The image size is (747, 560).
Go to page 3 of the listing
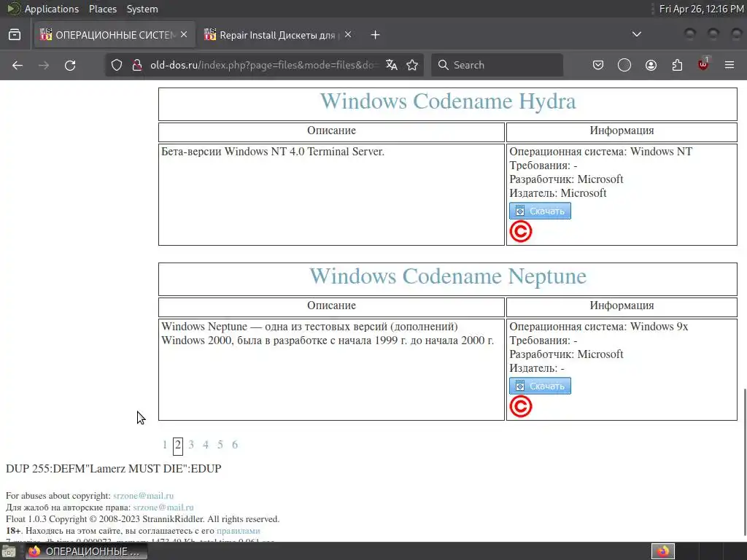pos(191,445)
